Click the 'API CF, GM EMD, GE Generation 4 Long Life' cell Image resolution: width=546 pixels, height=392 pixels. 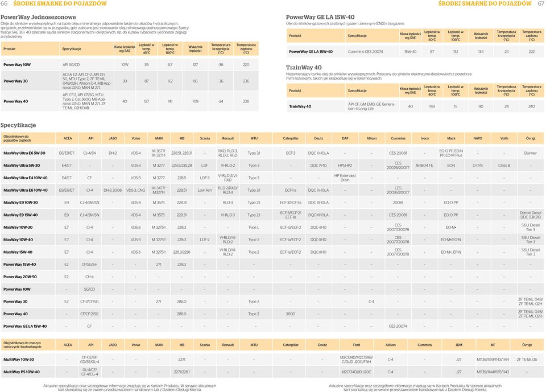371,106
